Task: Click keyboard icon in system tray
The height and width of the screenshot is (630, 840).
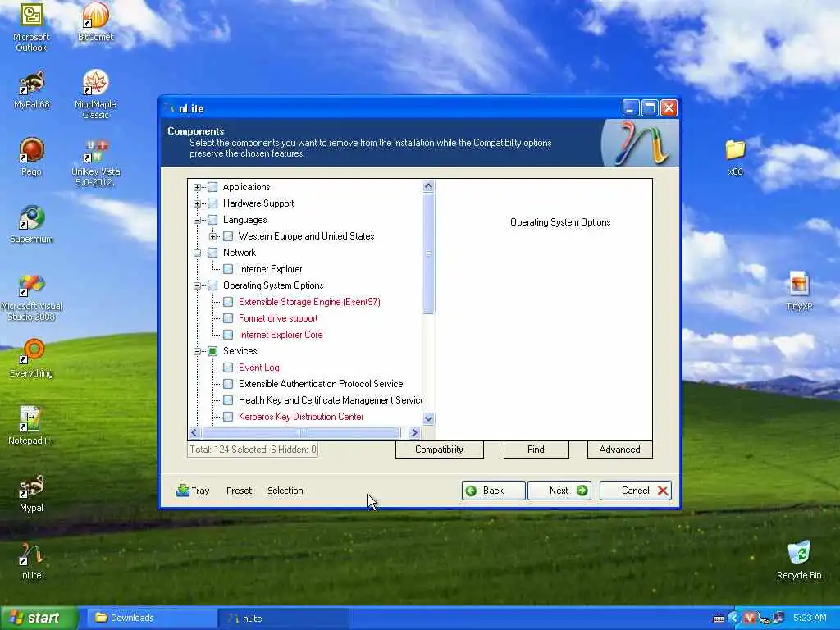Action: click(719, 619)
